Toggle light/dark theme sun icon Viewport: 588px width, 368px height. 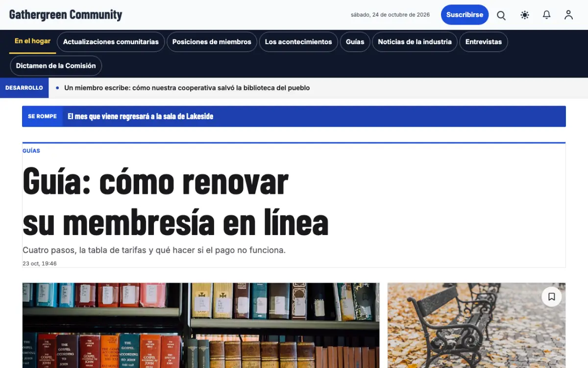tap(525, 15)
